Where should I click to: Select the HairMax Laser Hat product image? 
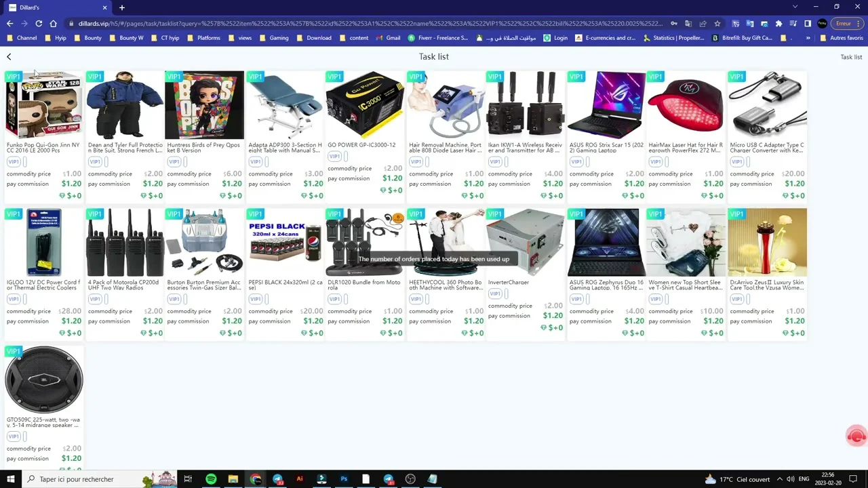(x=686, y=105)
